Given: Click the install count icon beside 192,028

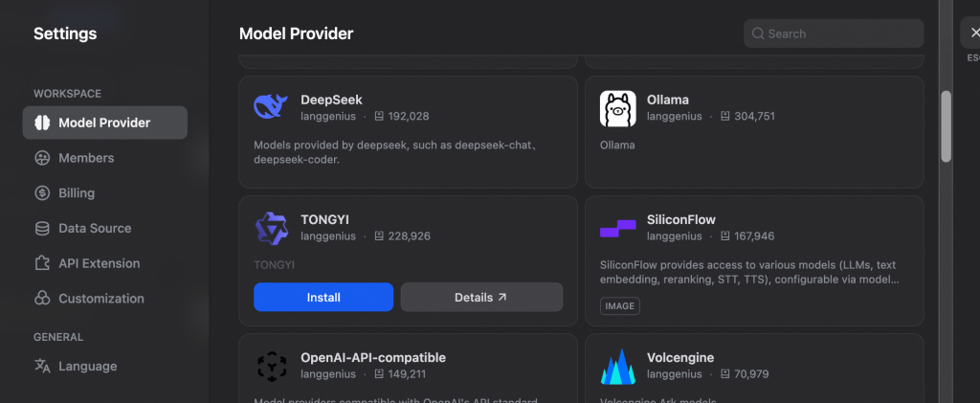Looking at the screenshot, I should pyautogui.click(x=379, y=116).
